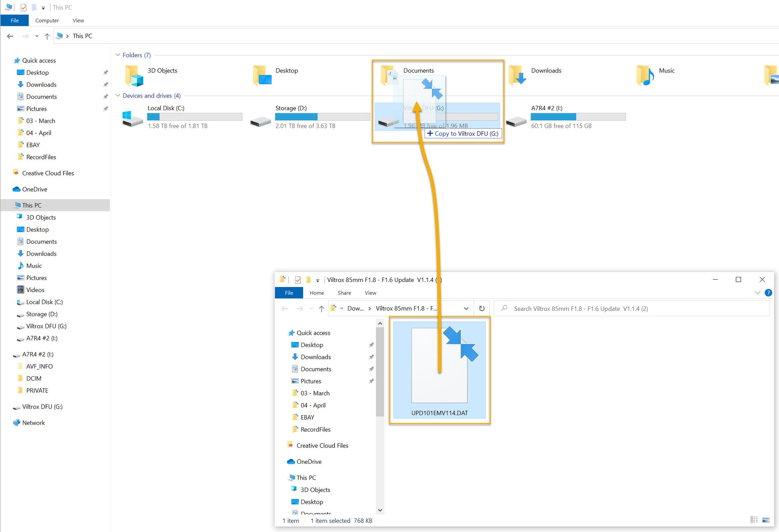779x532 pixels.
Task: Open OneDrive in main navigation pane
Action: (x=34, y=189)
